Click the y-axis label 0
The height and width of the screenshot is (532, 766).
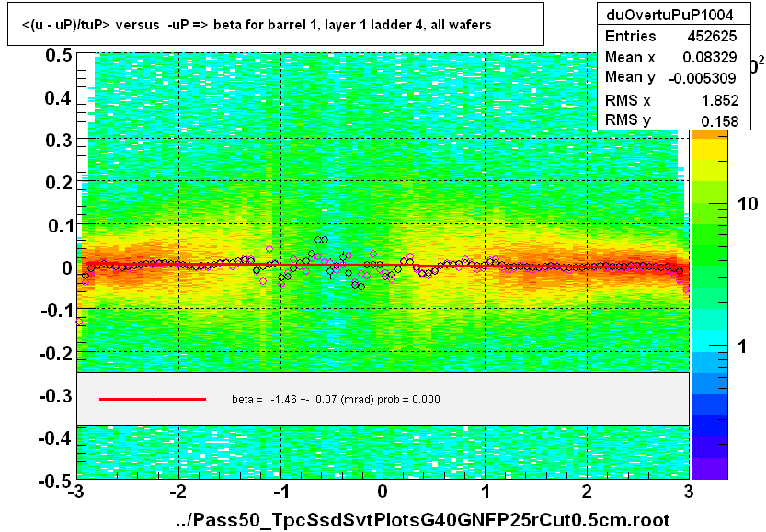coord(67,268)
